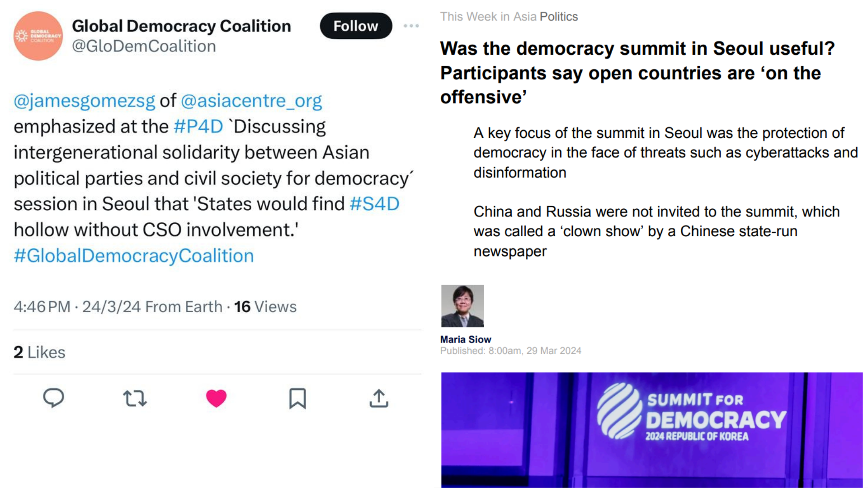The height and width of the screenshot is (488, 868).
Task: Click the share upload icon
Action: [379, 398]
